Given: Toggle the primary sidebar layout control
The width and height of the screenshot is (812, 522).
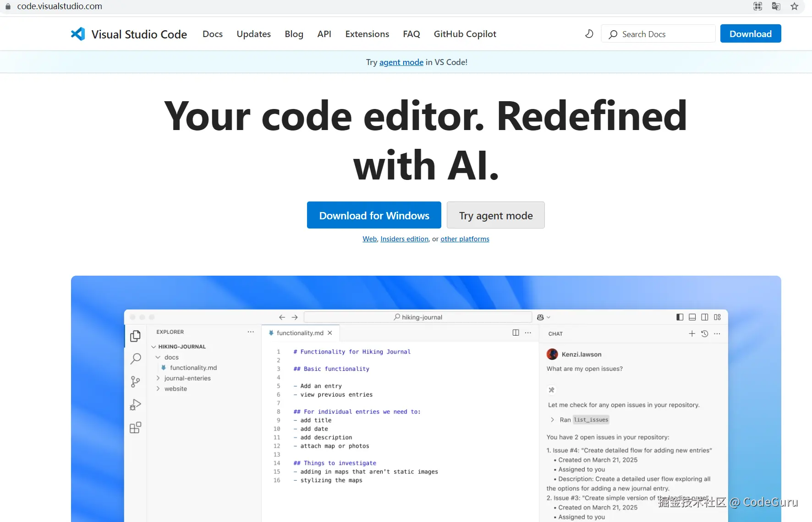Looking at the screenshot, I should pyautogui.click(x=680, y=317).
